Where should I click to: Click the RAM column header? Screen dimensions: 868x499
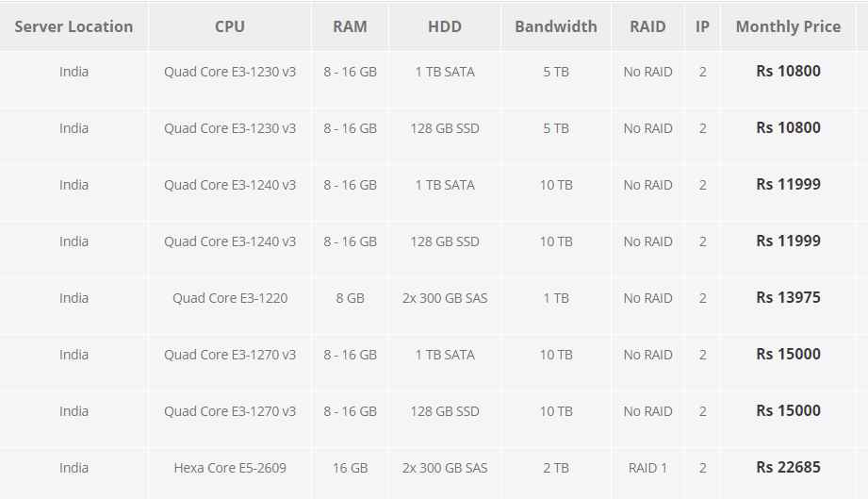(x=350, y=26)
